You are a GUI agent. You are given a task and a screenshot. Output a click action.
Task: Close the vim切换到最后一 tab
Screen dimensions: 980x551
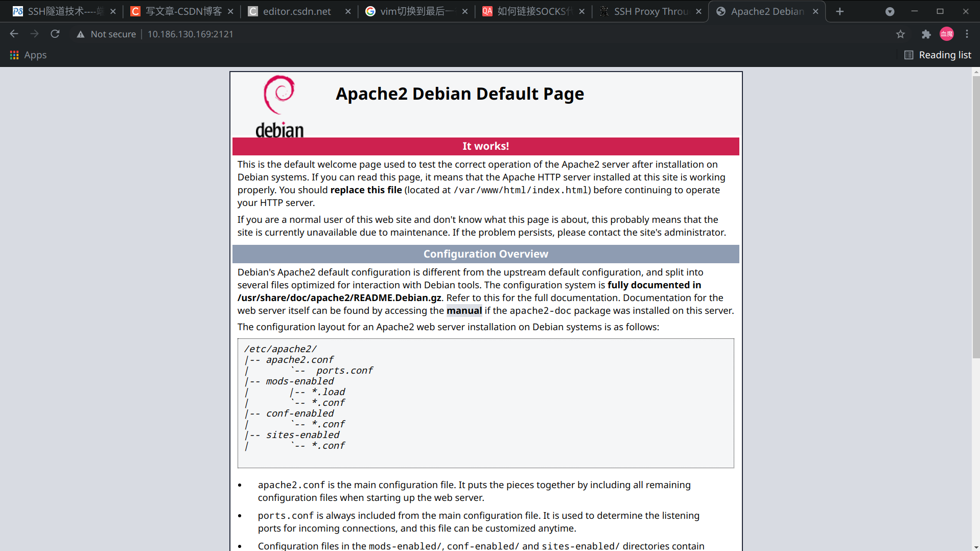pos(465,11)
